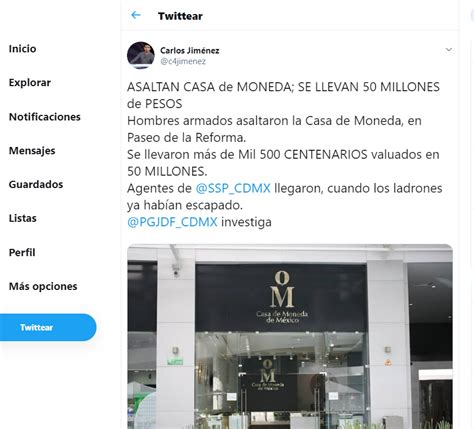Open Carlos Jiménez profile avatar
Viewport: 474px width, 429px height.
click(141, 55)
